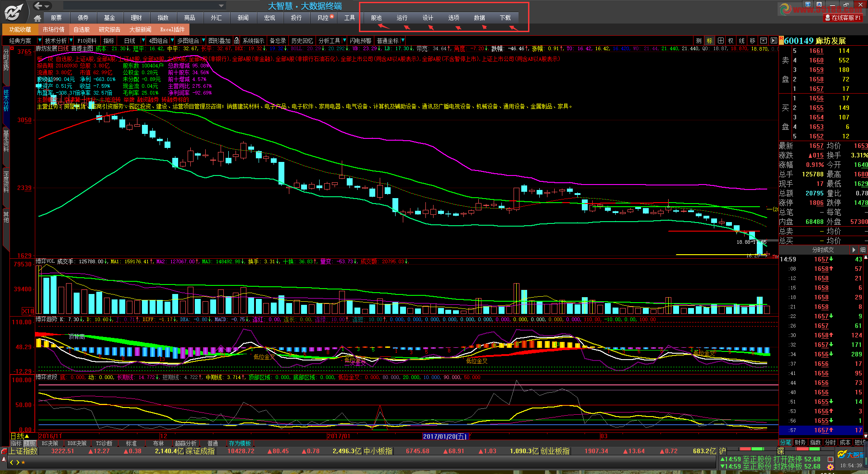
Task: Click the back arrow navigation icon
Action: point(39,5)
